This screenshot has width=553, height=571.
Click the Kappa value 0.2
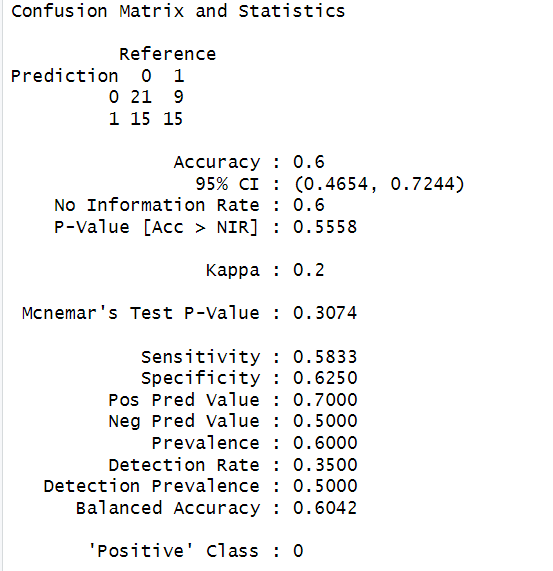(x=309, y=271)
